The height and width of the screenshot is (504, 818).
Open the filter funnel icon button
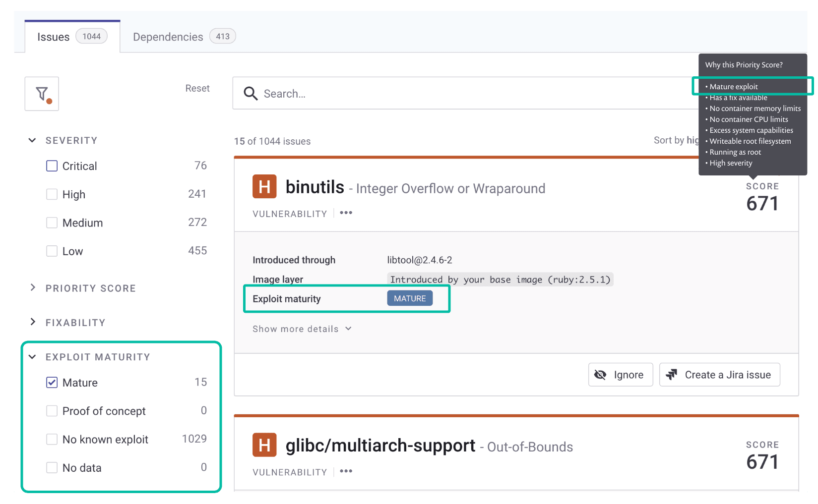point(42,94)
